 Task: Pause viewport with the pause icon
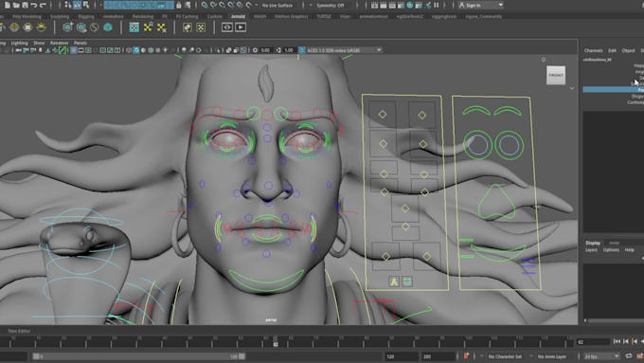pyautogui.click(x=437, y=5)
